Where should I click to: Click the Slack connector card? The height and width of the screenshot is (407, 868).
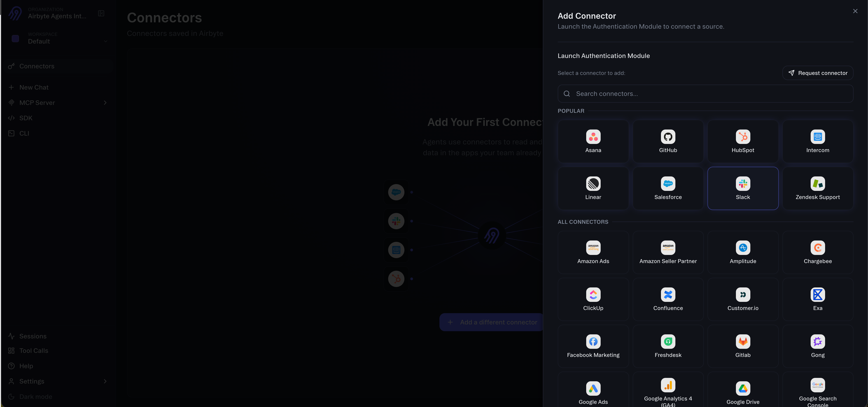tap(743, 189)
